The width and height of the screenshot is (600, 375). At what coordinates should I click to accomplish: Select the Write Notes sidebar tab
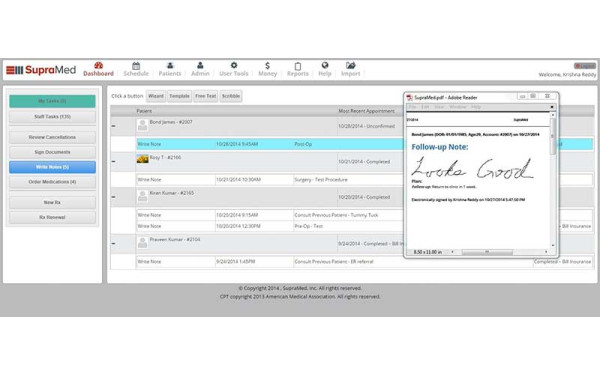click(x=52, y=167)
